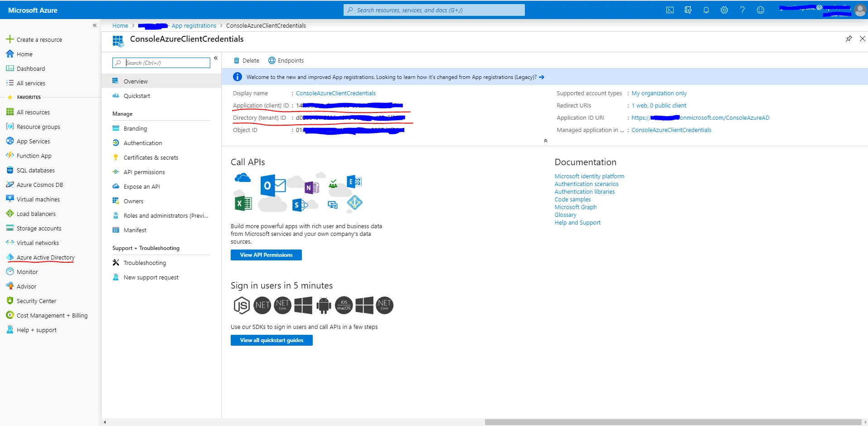The image size is (868, 426).
Task: Open the notifications bell
Action: tap(706, 10)
